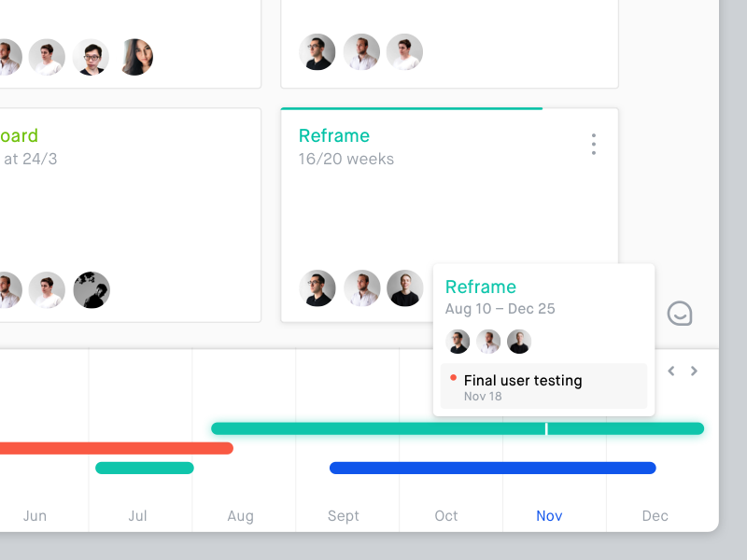This screenshot has height=560, width=747.
Task: Go to next timeline period arrow
Action: (x=694, y=371)
